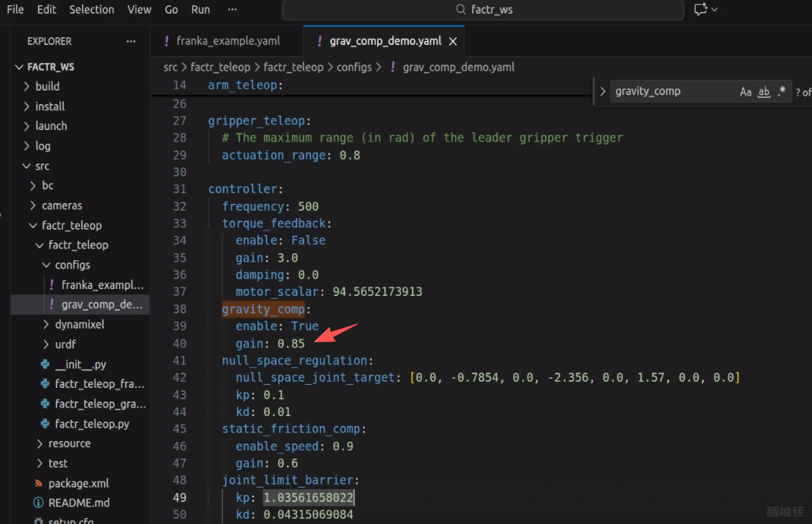Image resolution: width=812 pixels, height=524 pixels.
Task: Switch to franka_example.yaml tab
Action: point(227,41)
